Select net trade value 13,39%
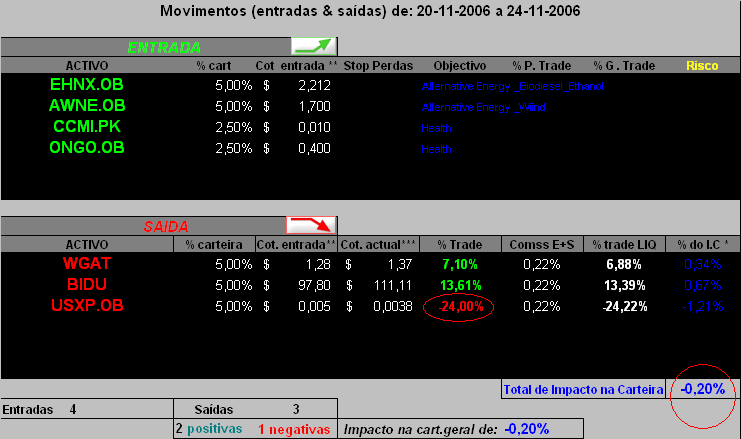 click(625, 285)
